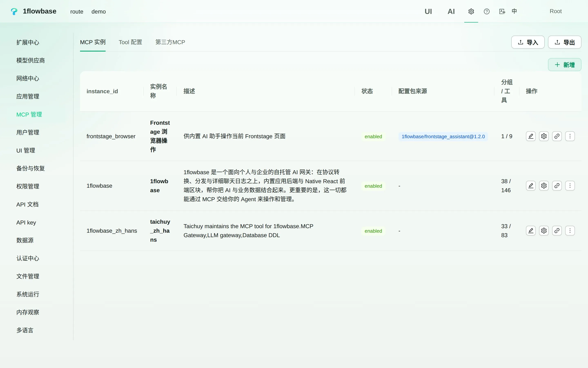Open more options for frontstage_browser row

[x=570, y=136]
